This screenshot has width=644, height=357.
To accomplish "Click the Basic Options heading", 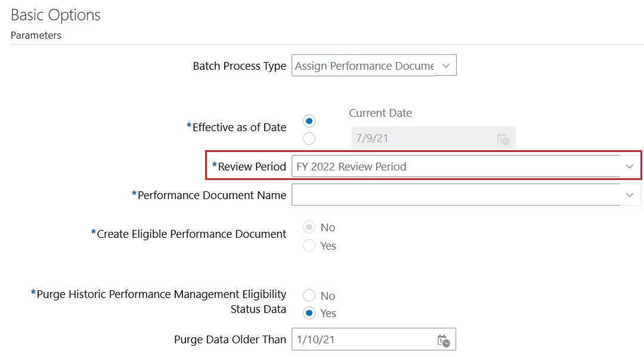I will tap(55, 15).
